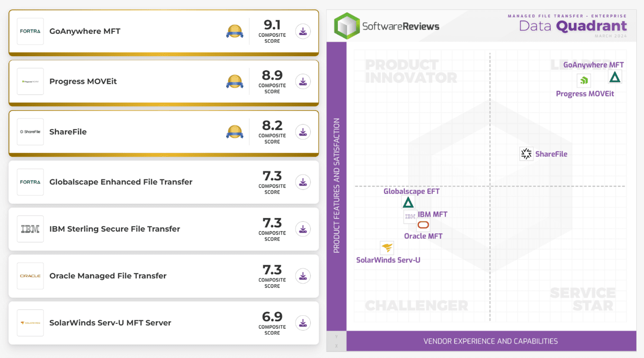Select the ShareFile snowflake marker on the chart
This screenshot has height=358, width=644.
[x=526, y=154]
